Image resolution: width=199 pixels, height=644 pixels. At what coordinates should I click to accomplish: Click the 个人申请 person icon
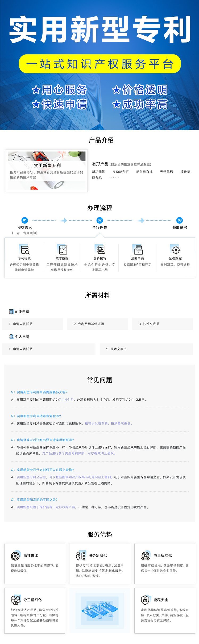point(11,337)
